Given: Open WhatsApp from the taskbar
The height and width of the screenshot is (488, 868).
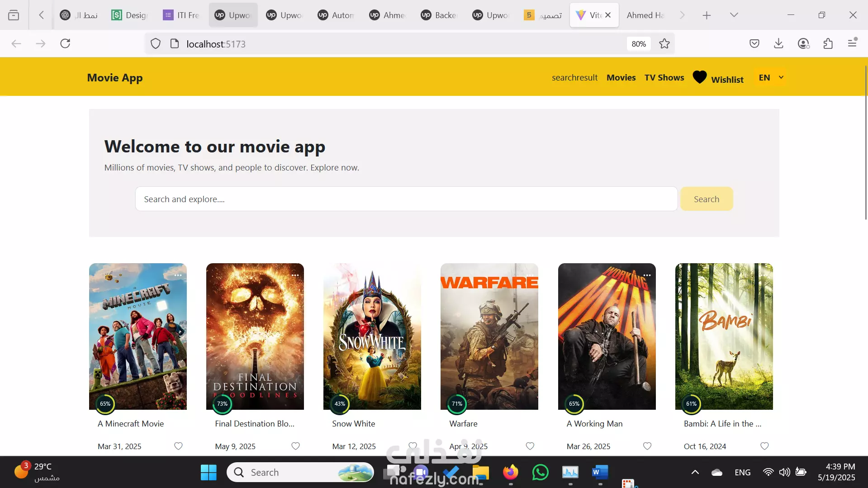Looking at the screenshot, I should [x=541, y=473].
